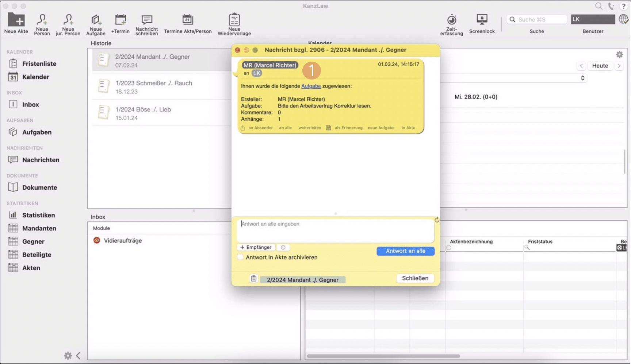Image resolution: width=631 pixels, height=364 pixels.
Task: Click the icon for file 1/2023 Schmeißer ./. Rauch
Action: (104, 86)
